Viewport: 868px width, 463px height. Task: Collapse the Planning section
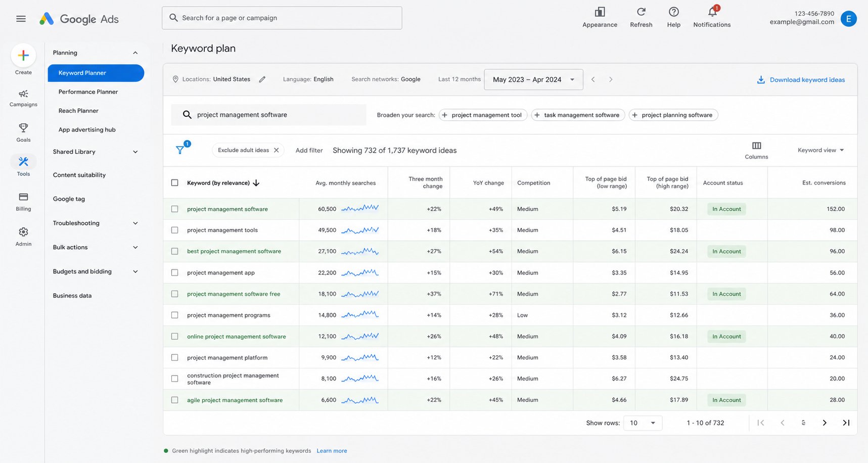[x=135, y=53]
